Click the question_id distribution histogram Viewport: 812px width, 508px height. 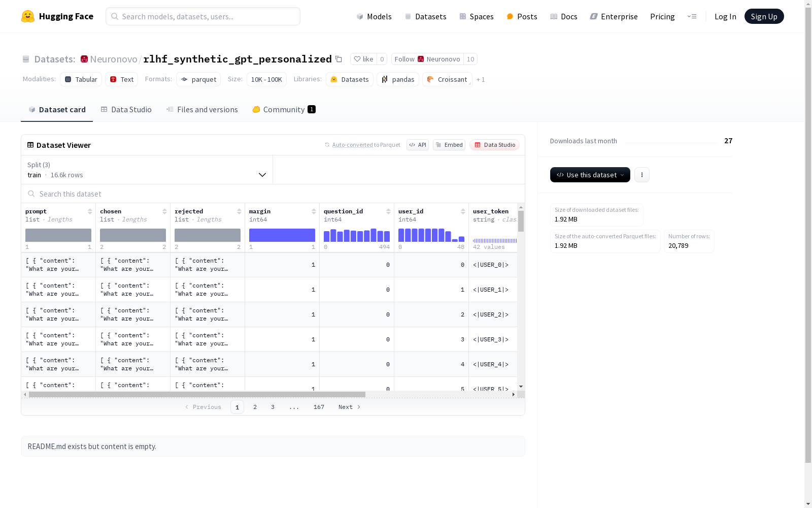point(357,235)
